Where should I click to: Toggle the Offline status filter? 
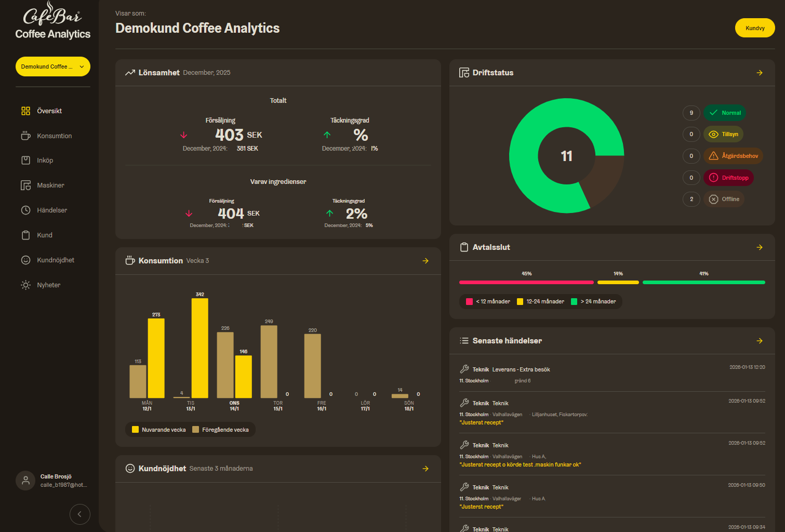[x=724, y=199]
